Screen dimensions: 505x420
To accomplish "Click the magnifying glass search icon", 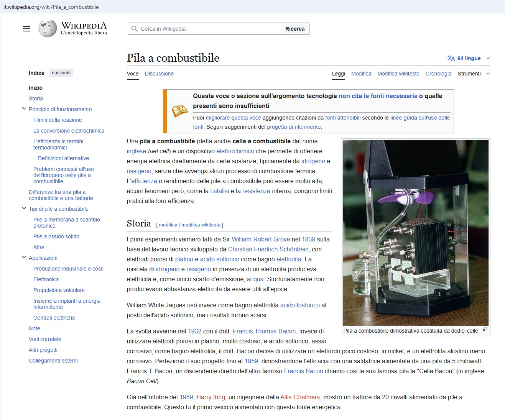I will [134, 29].
